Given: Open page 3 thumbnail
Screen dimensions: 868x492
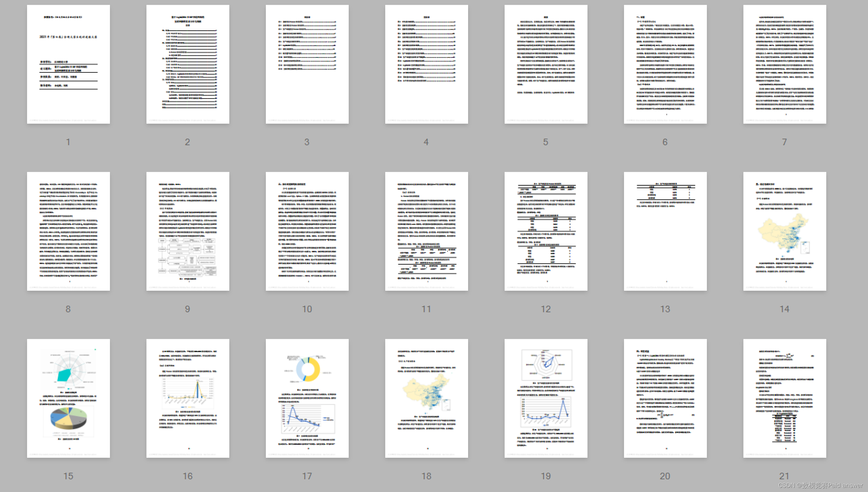Looking at the screenshot, I should pyautogui.click(x=307, y=64).
